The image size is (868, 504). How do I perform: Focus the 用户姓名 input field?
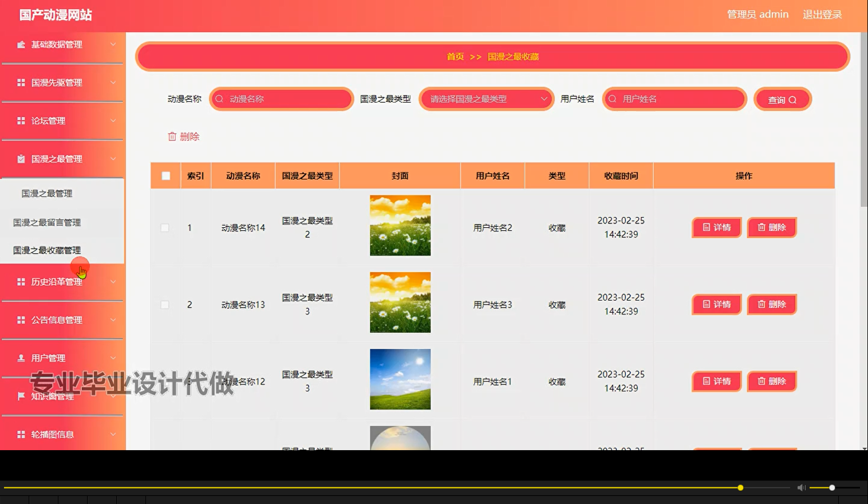(674, 99)
